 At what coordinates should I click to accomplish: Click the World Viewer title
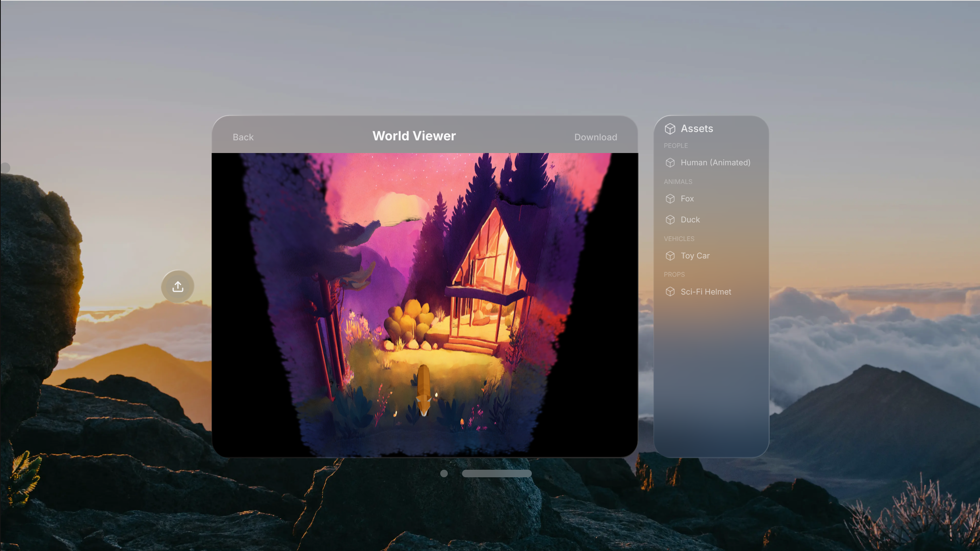coord(414,136)
